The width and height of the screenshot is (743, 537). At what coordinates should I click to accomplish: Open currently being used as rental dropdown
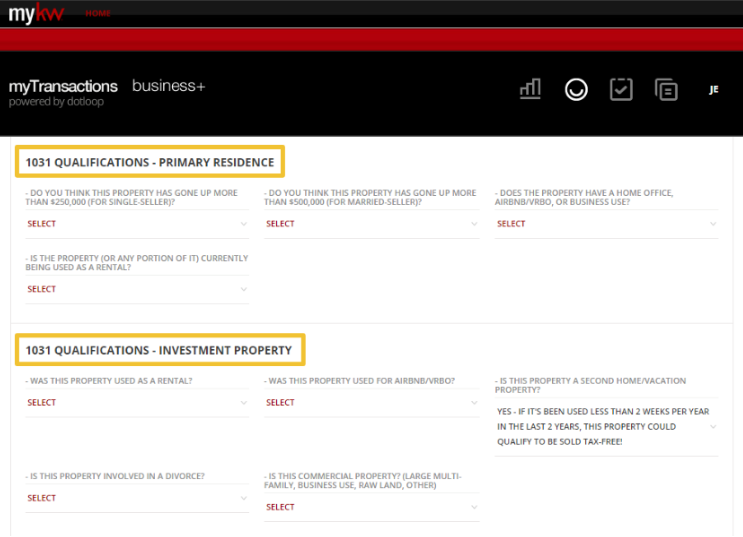pyautogui.click(x=137, y=289)
